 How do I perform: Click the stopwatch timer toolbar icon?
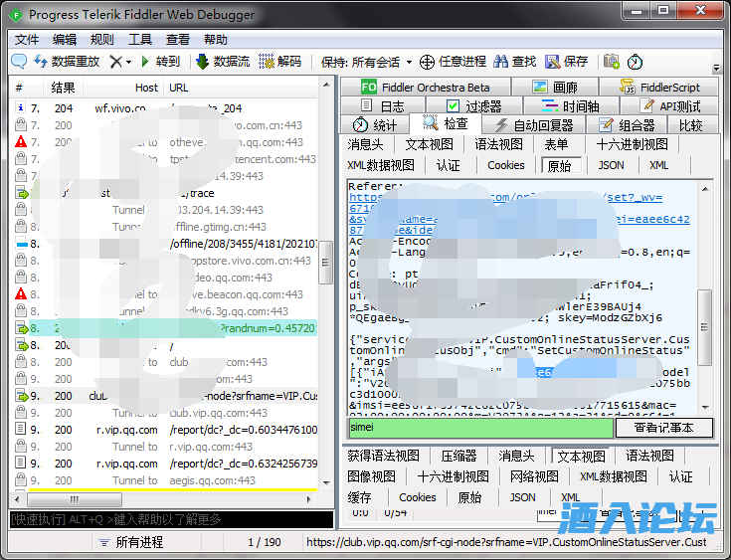(x=635, y=62)
